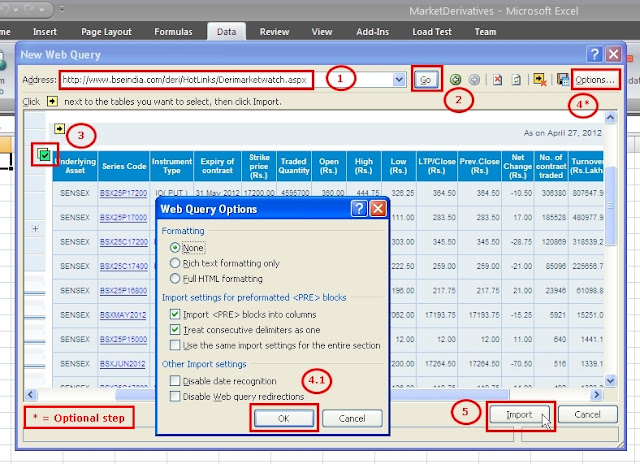The image size is (640, 464).
Task: Click the Stop loading icon in the toolbar
Action: (x=497, y=80)
